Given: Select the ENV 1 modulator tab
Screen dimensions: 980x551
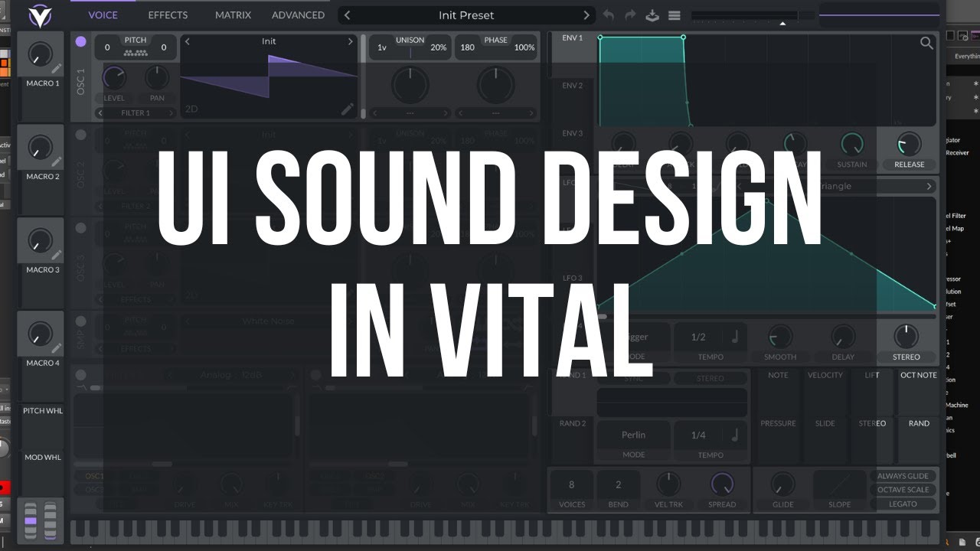Looking at the screenshot, I should (x=572, y=37).
